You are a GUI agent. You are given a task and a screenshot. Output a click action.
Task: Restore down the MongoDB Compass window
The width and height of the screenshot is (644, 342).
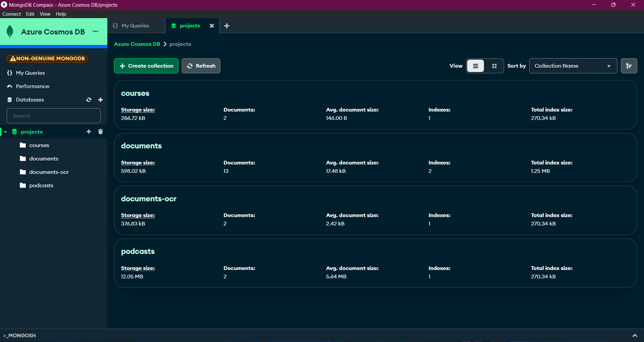613,5
